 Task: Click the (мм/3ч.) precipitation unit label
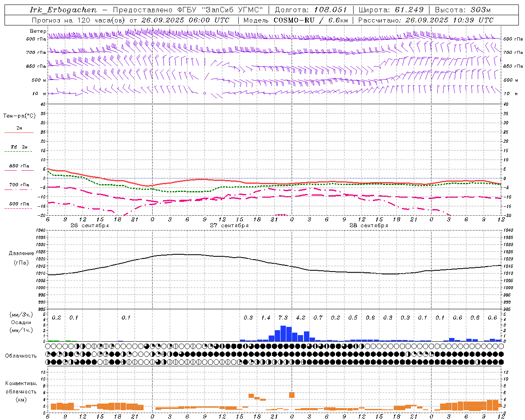tap(21, 315)
